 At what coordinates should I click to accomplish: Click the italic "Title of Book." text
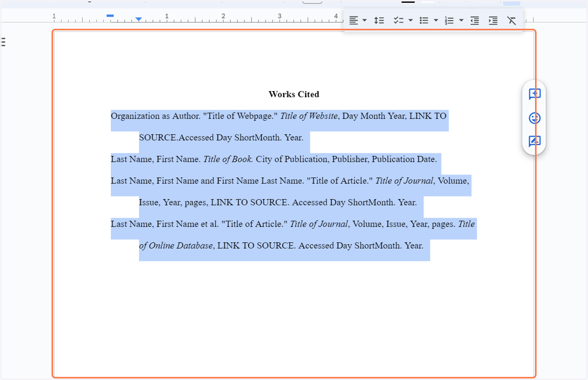click(x=228, y=159)
